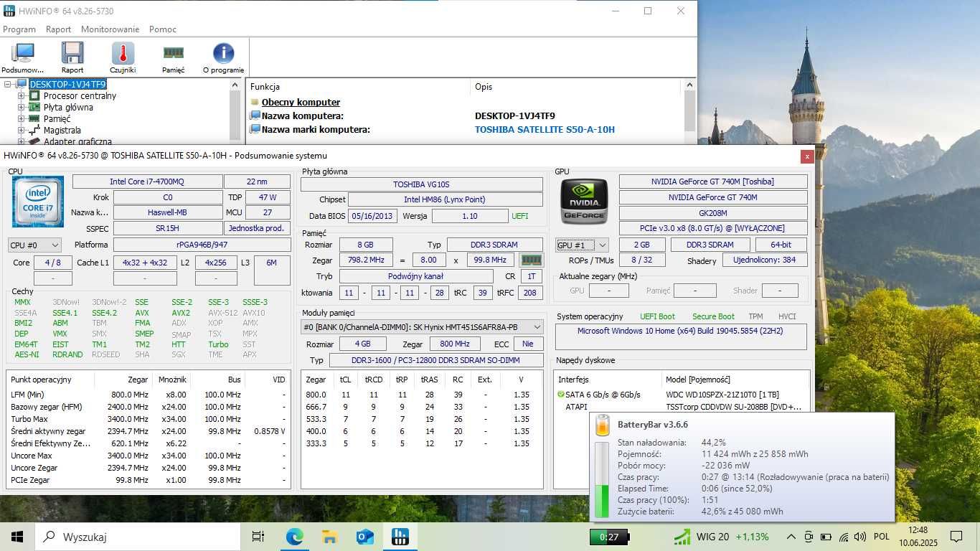Click the Wi-Fi network tray icon
Viewport: 980px width, 551px height.
point(843,537)
